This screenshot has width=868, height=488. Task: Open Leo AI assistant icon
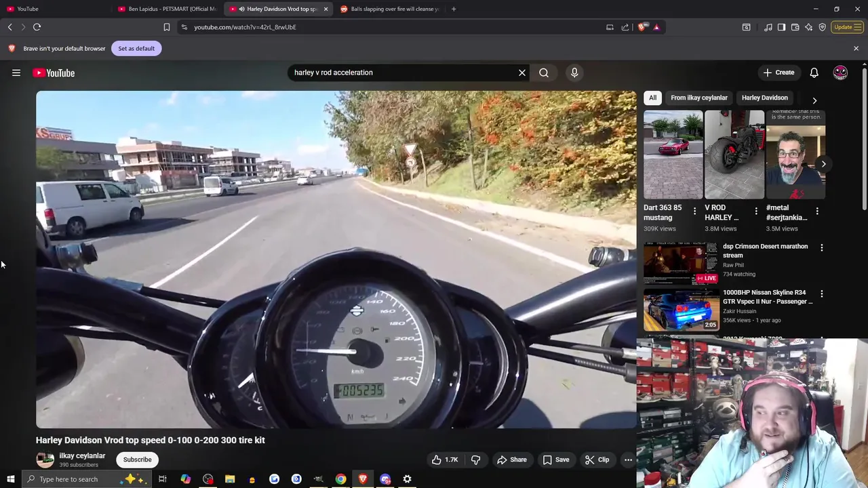pyautogui.click(x=808, y=27)
